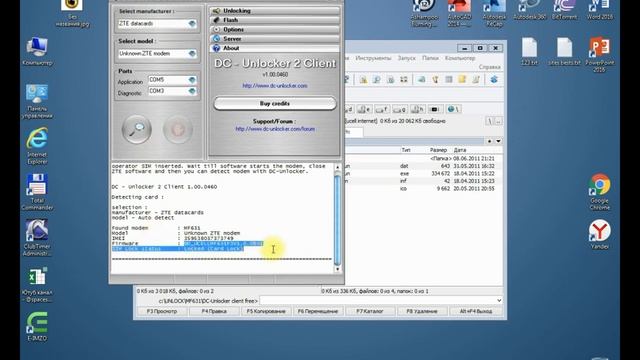
Task: Click the F7 Каталог button
Action: (370, 311)
